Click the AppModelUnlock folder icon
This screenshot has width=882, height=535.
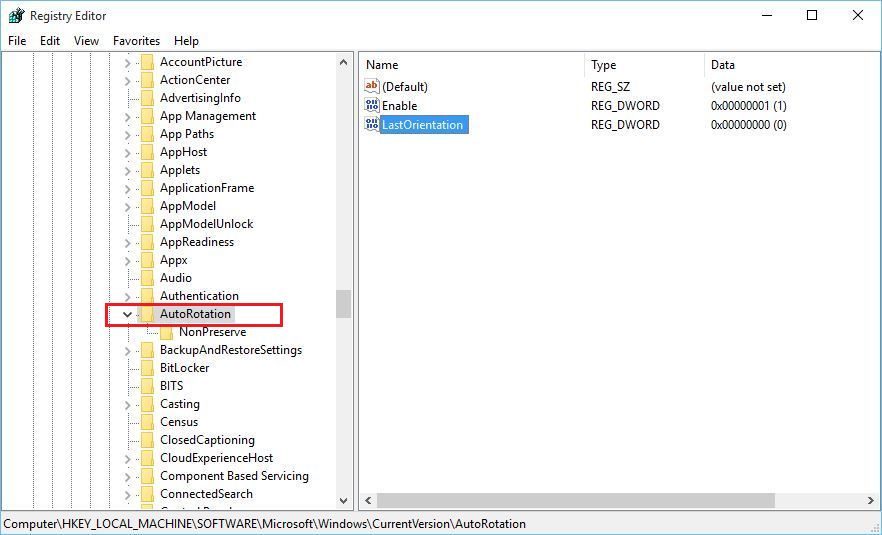tap(147, 224)
